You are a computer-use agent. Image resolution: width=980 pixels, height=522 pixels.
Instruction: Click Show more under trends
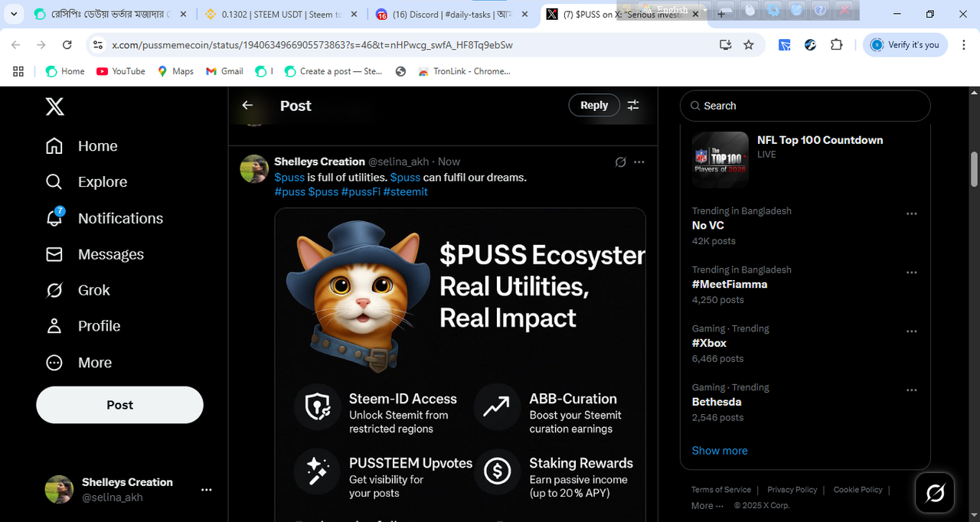coord(720,451)
